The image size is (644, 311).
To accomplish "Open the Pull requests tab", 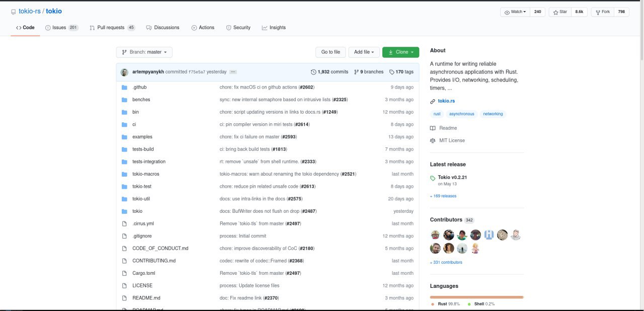I will pos(112,28).
